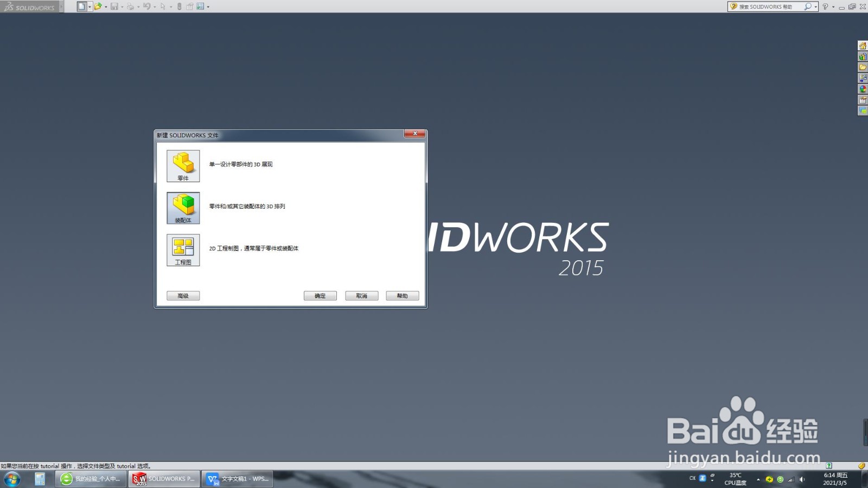
Task: Expand the Print dropdown arrow
Action: (138, 7)
